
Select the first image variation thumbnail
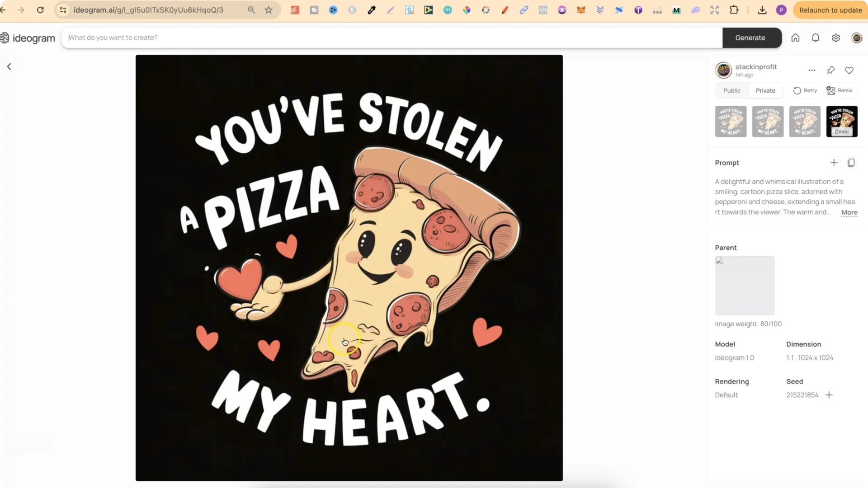(x=731, y=121)
